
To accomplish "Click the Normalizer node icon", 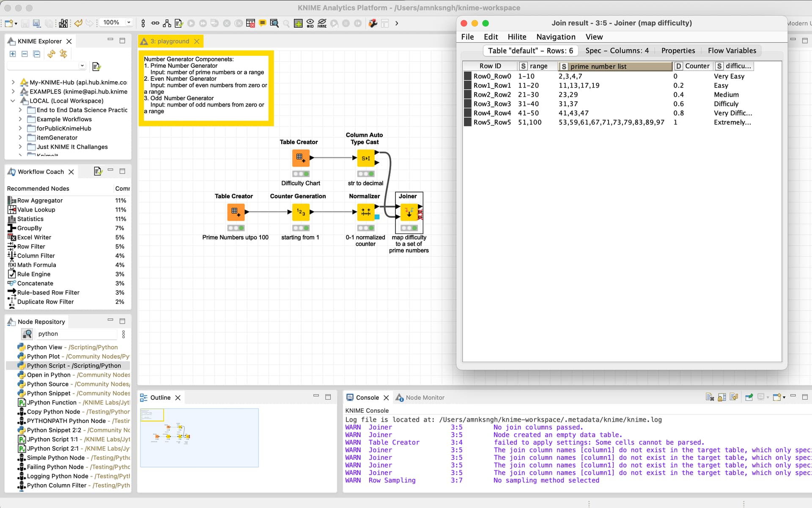I will [366, 212].
